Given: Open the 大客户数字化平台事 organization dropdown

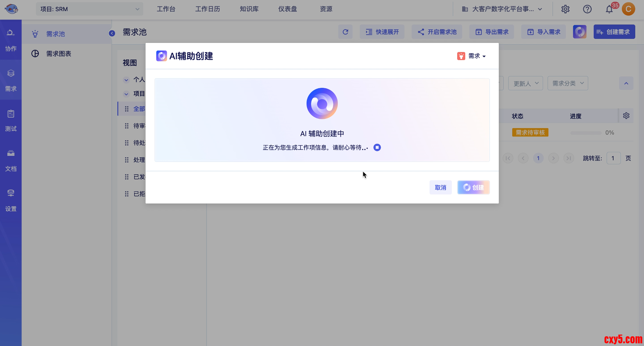Looking at the screenshot, I should tap(502, 9).
